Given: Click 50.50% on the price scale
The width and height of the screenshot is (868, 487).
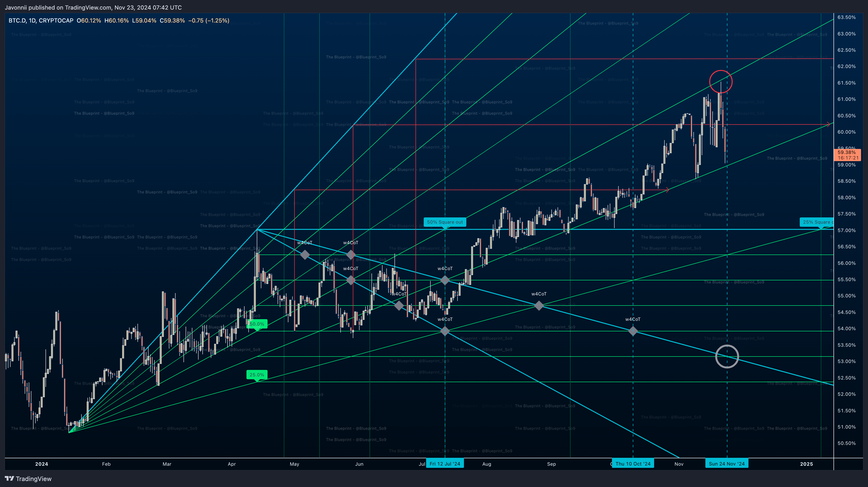Looking at the screenshot, I should coord(846,443).
